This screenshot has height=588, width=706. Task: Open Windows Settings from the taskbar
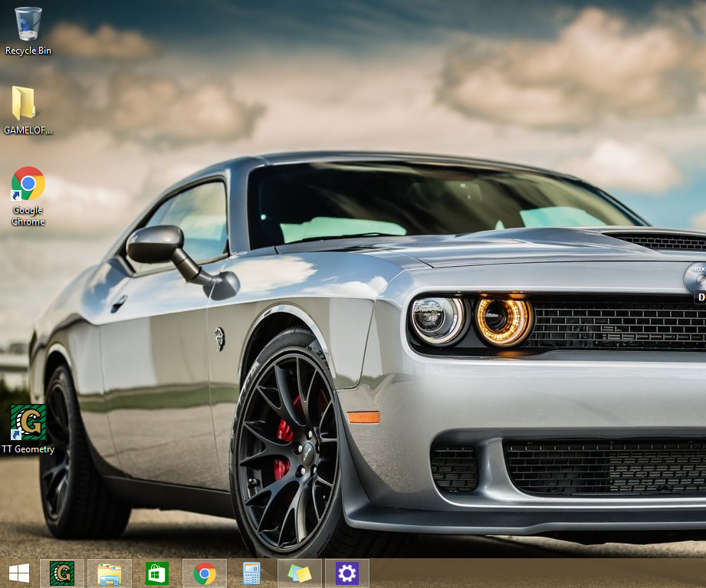346,573
